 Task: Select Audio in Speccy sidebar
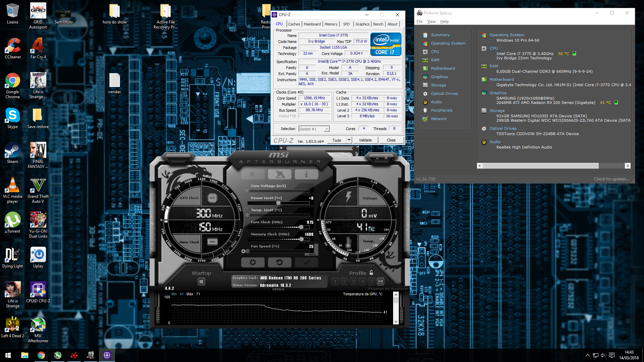[436, 102]
